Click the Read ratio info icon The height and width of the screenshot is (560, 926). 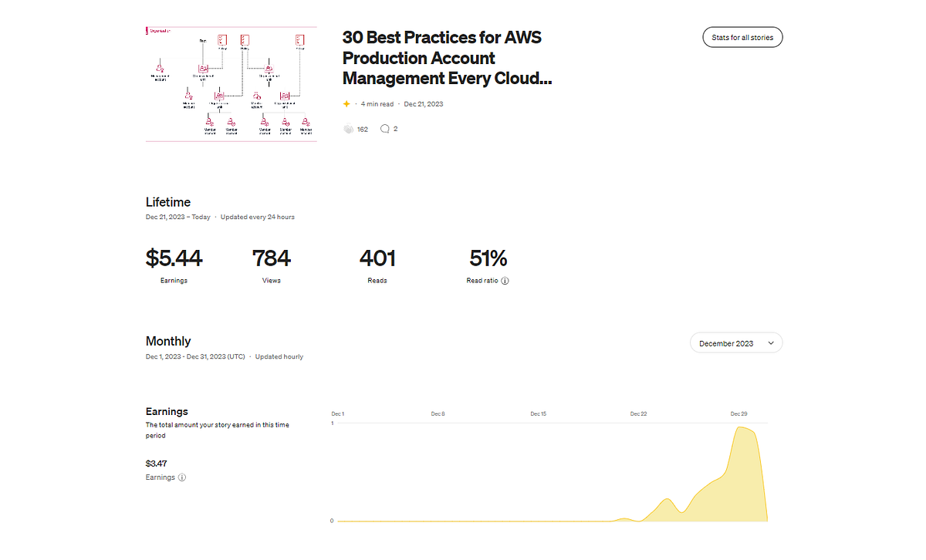(x=505, y=281)
